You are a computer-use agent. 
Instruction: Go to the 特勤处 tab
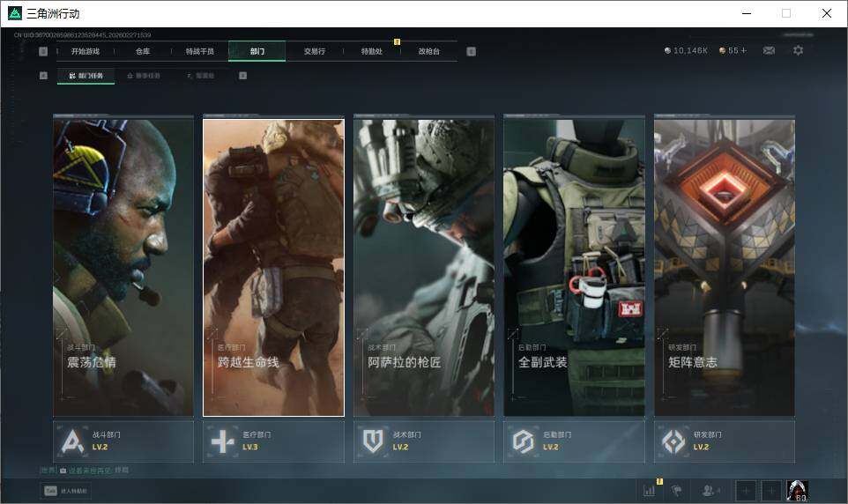[372, 51]
